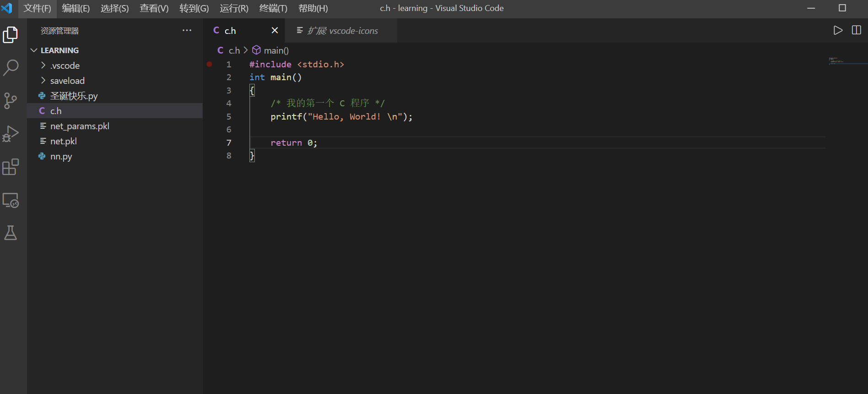Open the Extensions view
The image size is (868, 394).
11,167
